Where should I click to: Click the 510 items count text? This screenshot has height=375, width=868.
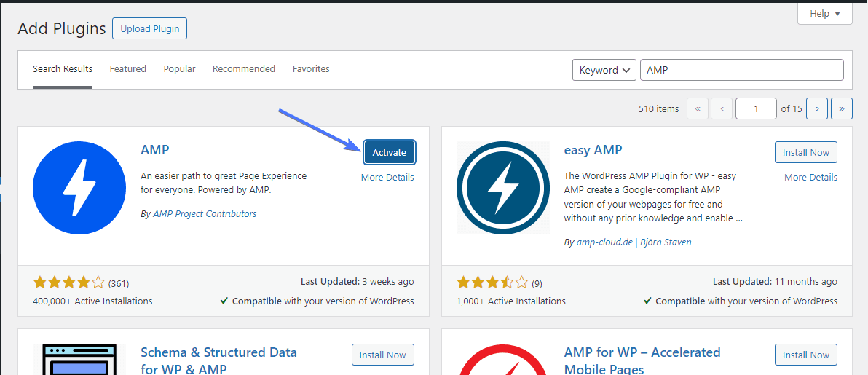(658, 109)
